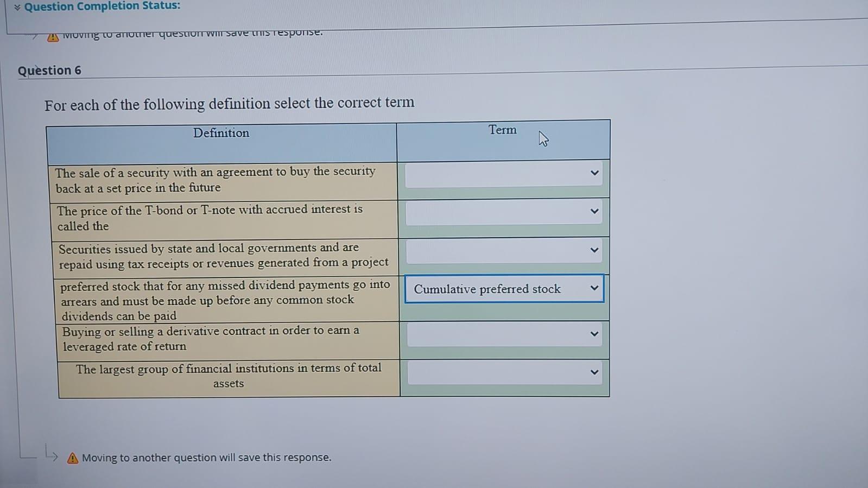This screenshot has height=488, width=868.
Task: Open the Cumulative preferred stock selection list
Action: (x=504, y=288)
